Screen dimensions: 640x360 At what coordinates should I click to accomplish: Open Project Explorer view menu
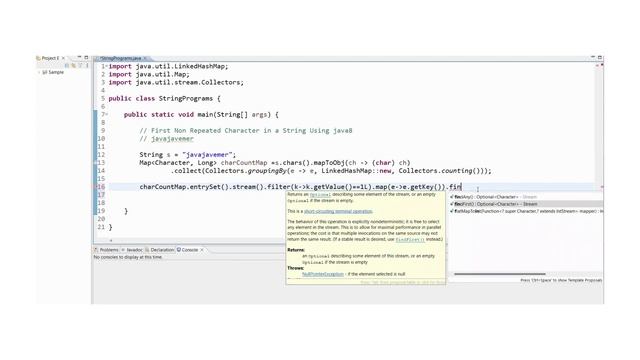click(x=87, y=65)
